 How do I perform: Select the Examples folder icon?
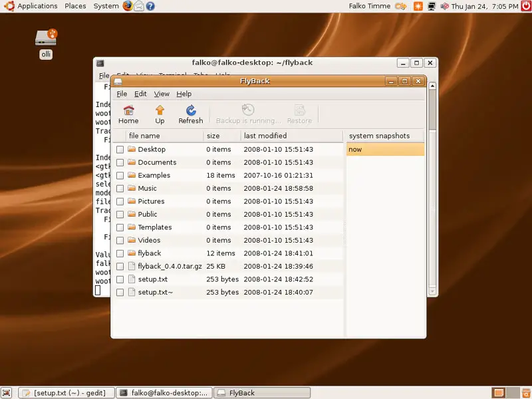tap(132, 175)
